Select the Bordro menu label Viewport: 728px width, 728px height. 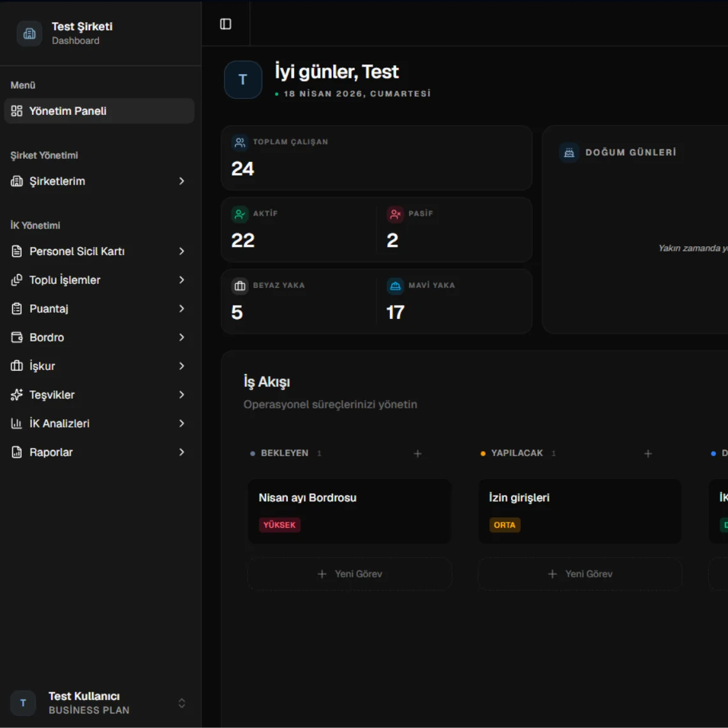pos(47,338)
